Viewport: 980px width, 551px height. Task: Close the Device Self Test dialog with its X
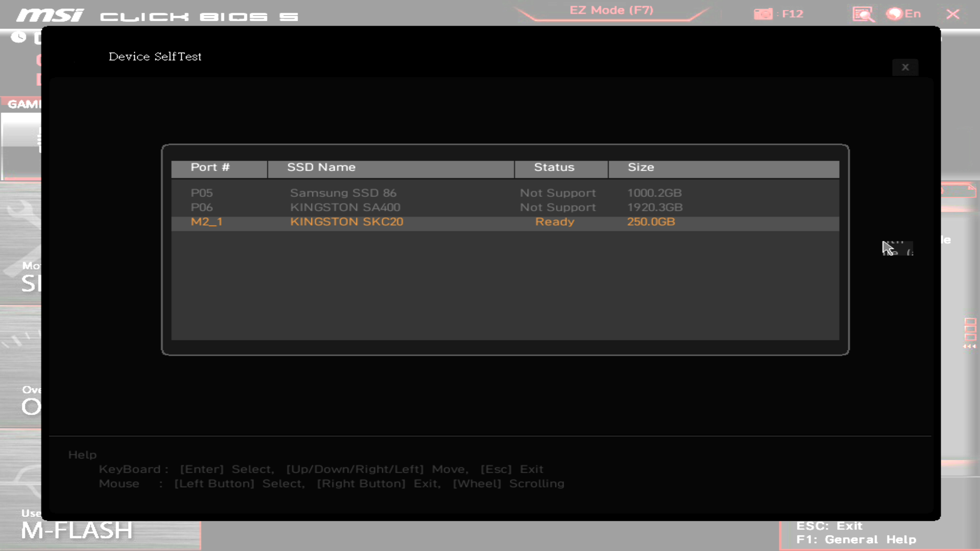coord(905,67)
